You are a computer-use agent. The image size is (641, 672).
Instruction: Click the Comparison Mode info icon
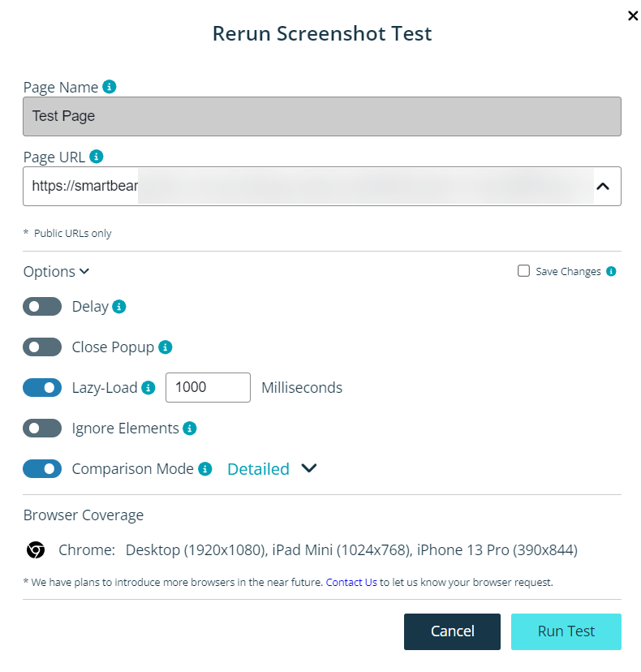[x=205, y=468]
